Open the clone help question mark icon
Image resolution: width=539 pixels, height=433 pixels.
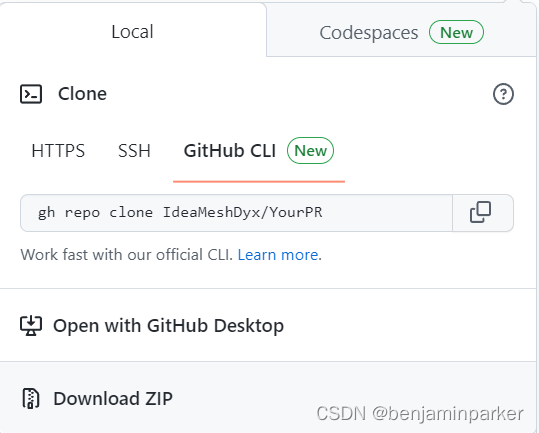click(503, 94)
